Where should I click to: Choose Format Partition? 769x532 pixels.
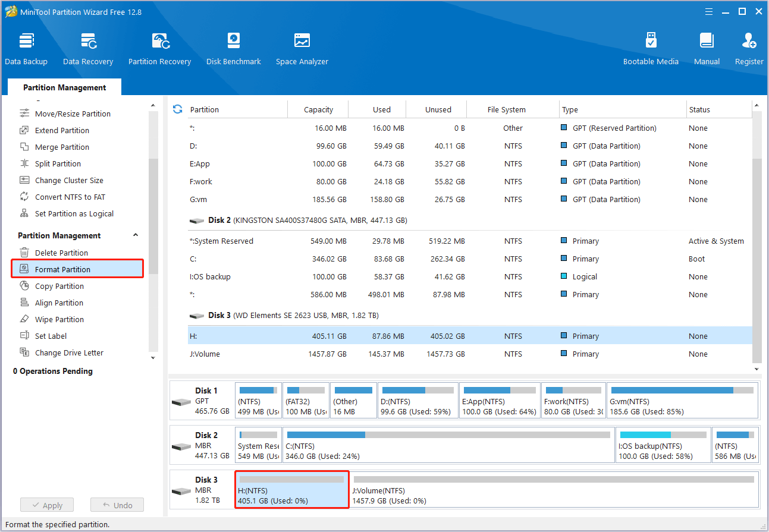pyautogui.click(x=77, y=269)
